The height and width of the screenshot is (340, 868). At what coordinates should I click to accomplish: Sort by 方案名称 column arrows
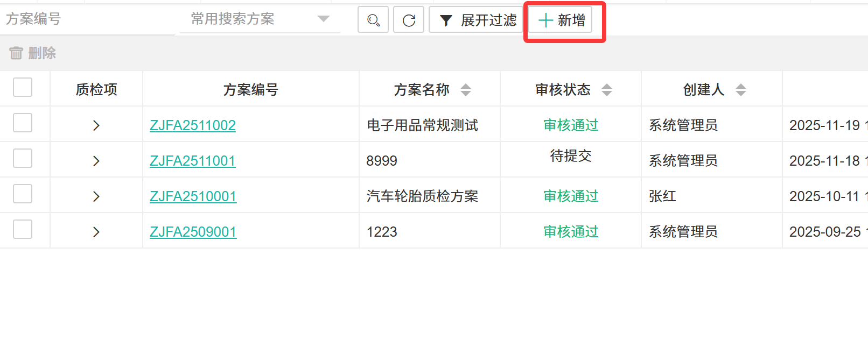click(x=466, y=90)
